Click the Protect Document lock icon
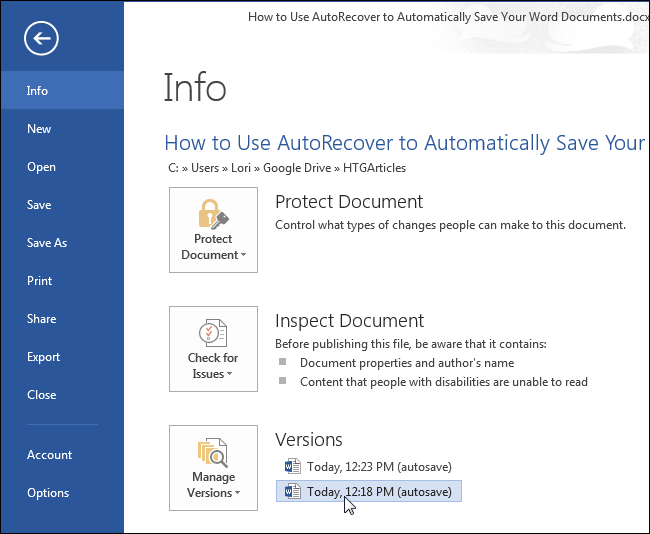650x534 pixels. (213, 214)
